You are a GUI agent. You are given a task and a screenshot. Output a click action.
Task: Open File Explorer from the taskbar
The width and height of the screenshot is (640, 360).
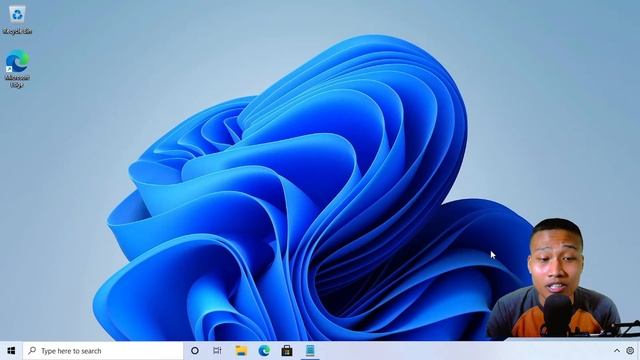[241, 351]
